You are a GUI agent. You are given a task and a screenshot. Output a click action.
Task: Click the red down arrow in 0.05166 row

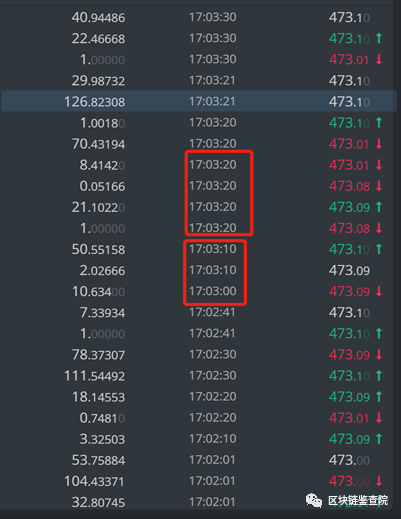click(379, 186)
